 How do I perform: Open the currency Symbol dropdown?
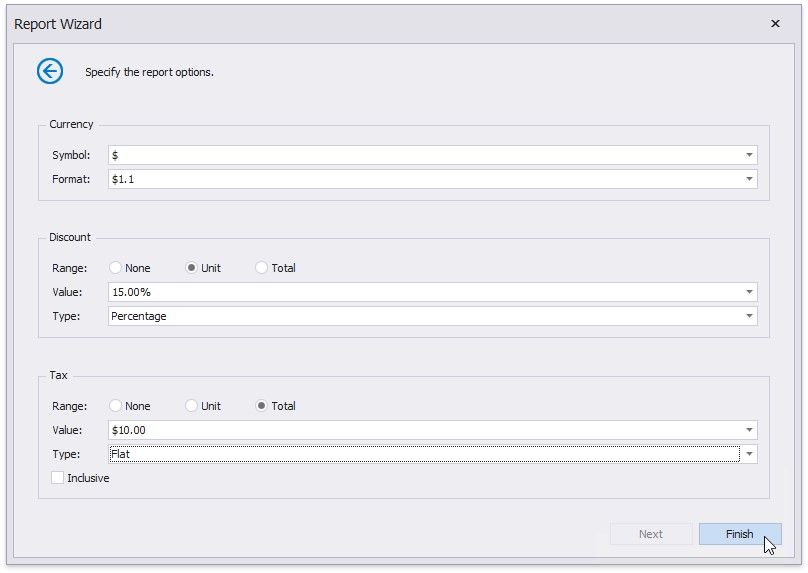pos(748,155)
